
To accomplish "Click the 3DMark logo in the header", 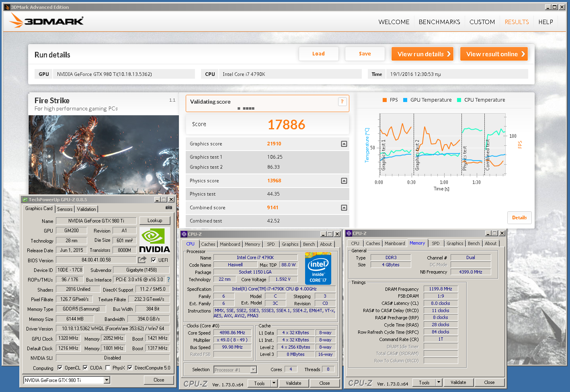I will [x=47, y=20].
